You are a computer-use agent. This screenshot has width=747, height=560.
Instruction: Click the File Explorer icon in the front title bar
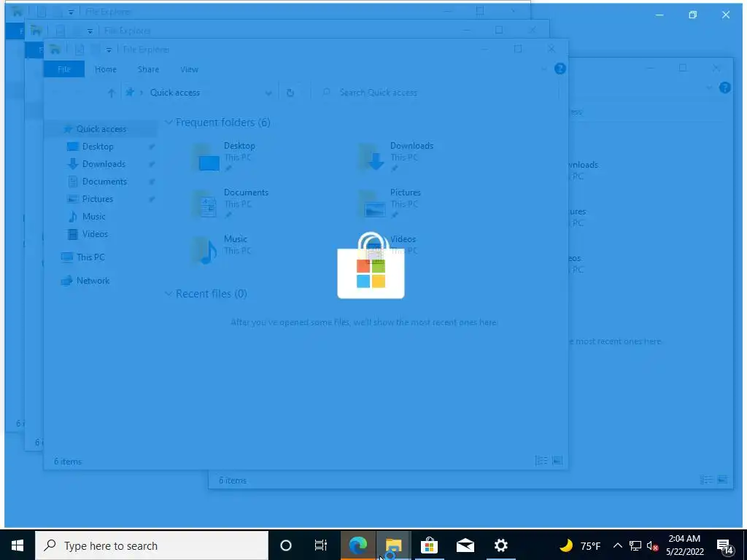point(55,49)
